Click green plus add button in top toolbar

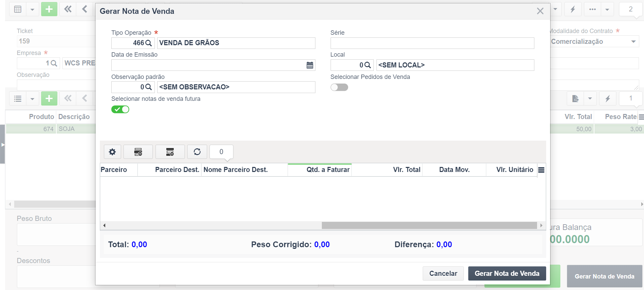[x=49, y=9]
